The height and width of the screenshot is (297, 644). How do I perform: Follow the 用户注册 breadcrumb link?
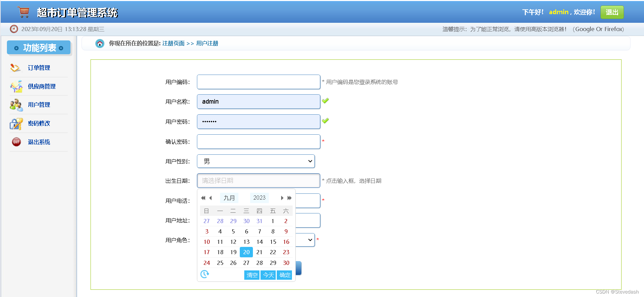(207, 44)
